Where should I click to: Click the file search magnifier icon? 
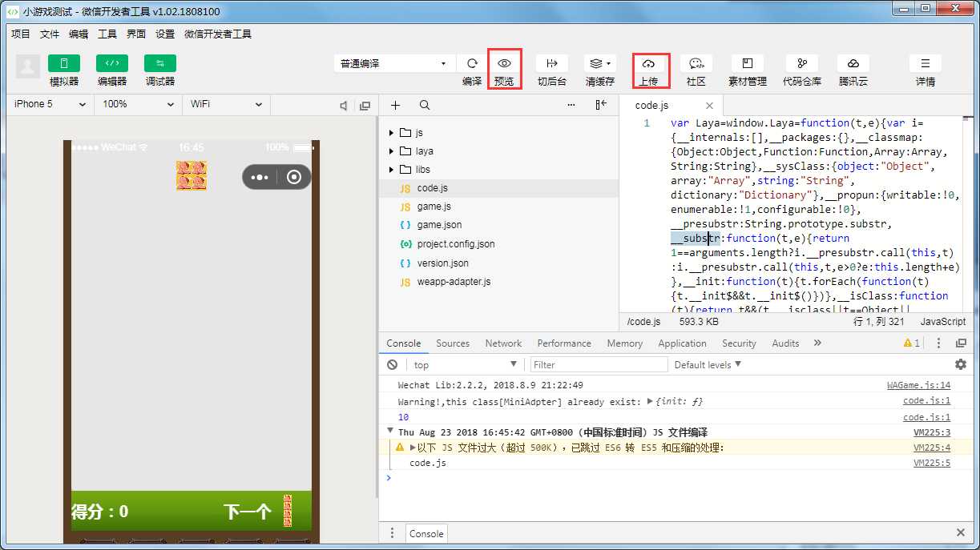(425, 105)
